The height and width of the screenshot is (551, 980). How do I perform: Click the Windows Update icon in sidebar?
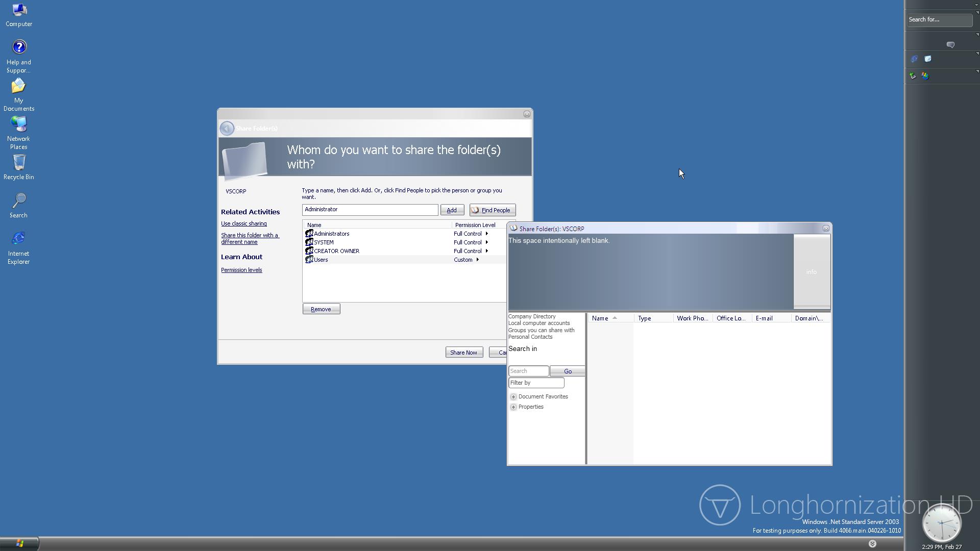925,76
